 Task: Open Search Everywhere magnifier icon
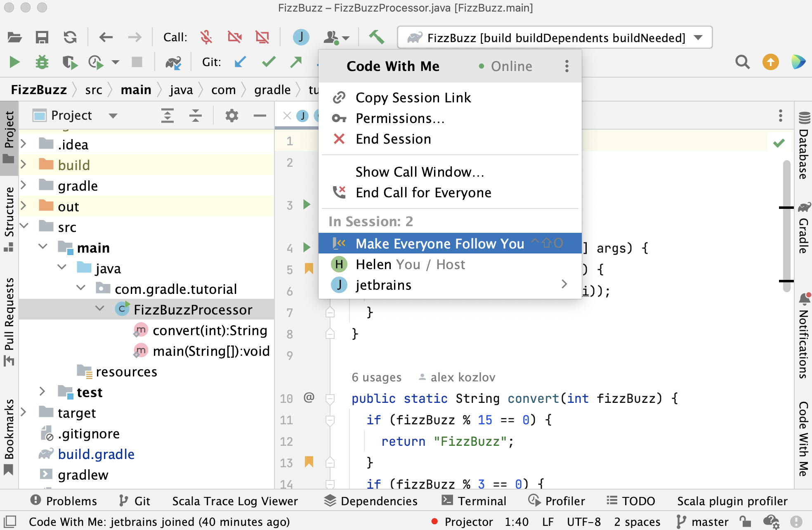point(742,62)
